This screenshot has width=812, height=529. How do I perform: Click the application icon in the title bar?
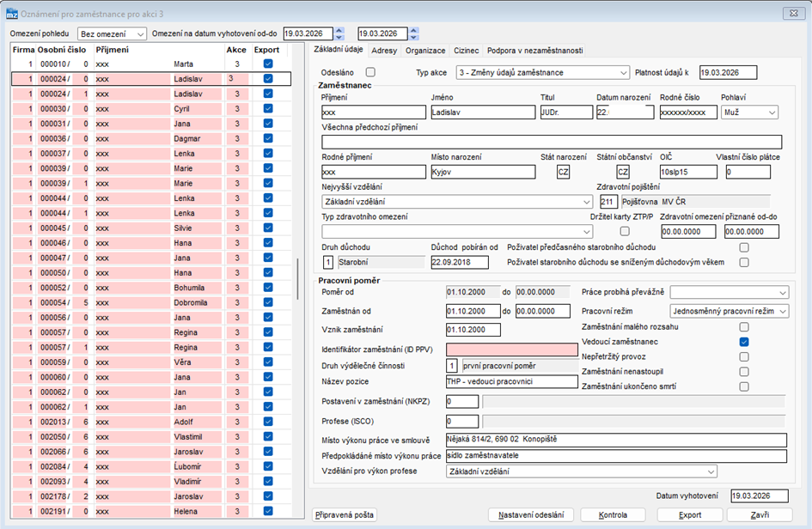point(11,14)
